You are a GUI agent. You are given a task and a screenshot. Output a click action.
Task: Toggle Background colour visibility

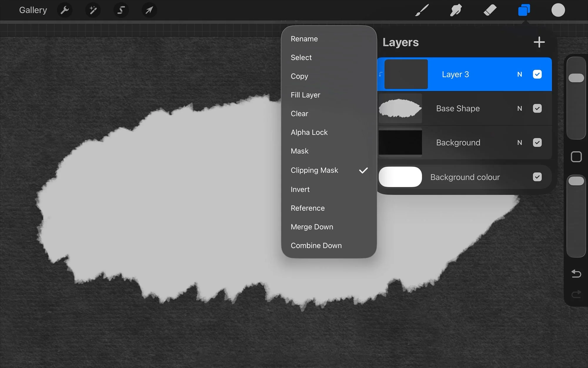537,177
